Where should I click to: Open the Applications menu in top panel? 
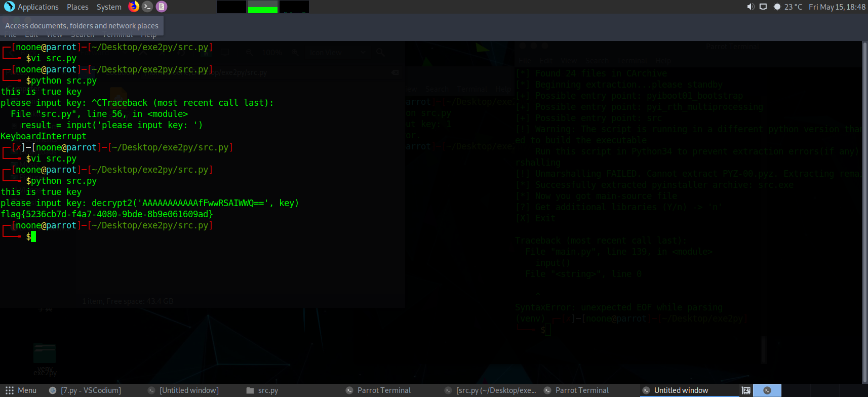click(38, 7)
